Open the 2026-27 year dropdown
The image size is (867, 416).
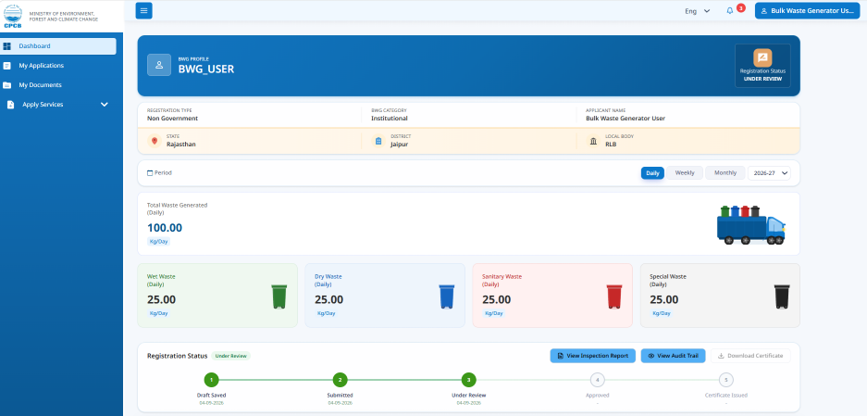pyautogui.click(x=769, y=173)
